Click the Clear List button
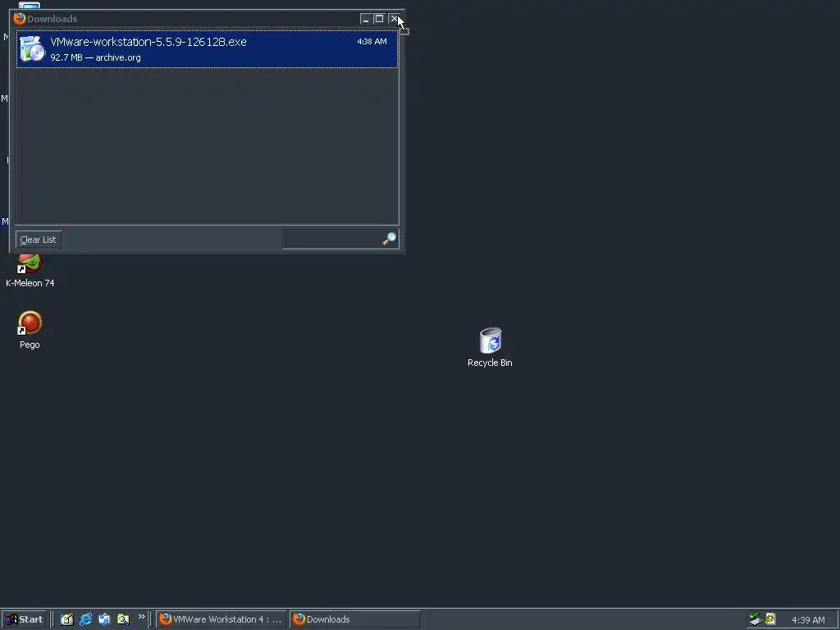This screenshot has height=630, width=840. click(x=38, y=240)
